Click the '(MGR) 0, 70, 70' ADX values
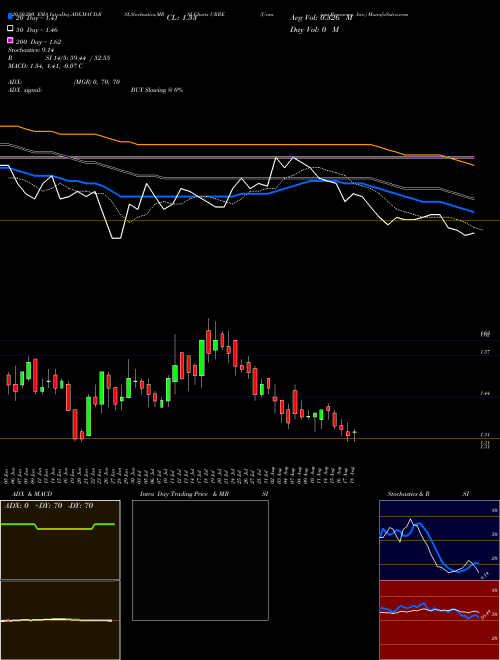The width and height of the screenshot is (500, 660). 97,82
